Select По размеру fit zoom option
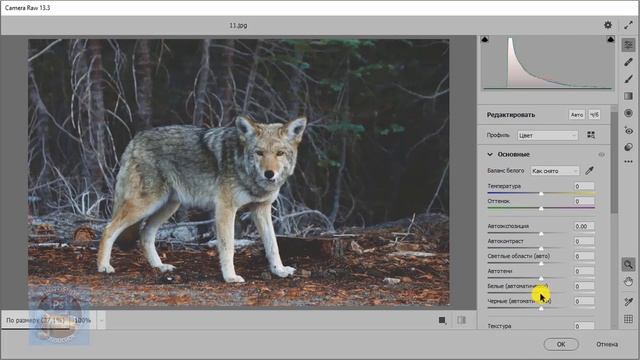Image resolution: width=640 pixels, height=360 pixels. 35,320
